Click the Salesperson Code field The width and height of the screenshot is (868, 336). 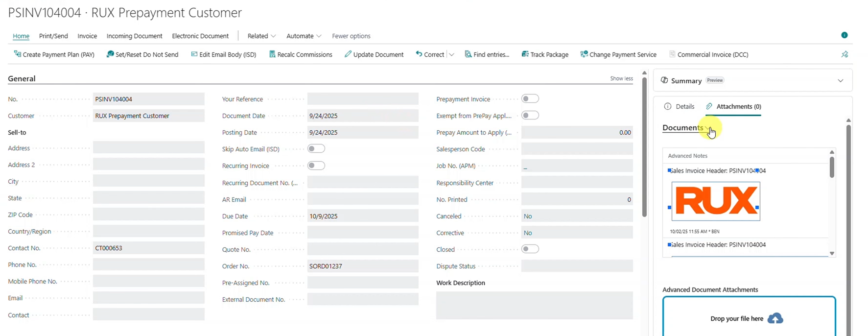click(577, 149)
